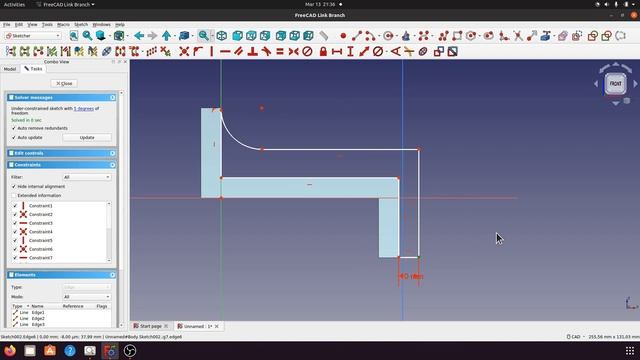Apply the perpendicular constraint
The height and width of the screenshot is (360, 640).
[x=252, y=52]
